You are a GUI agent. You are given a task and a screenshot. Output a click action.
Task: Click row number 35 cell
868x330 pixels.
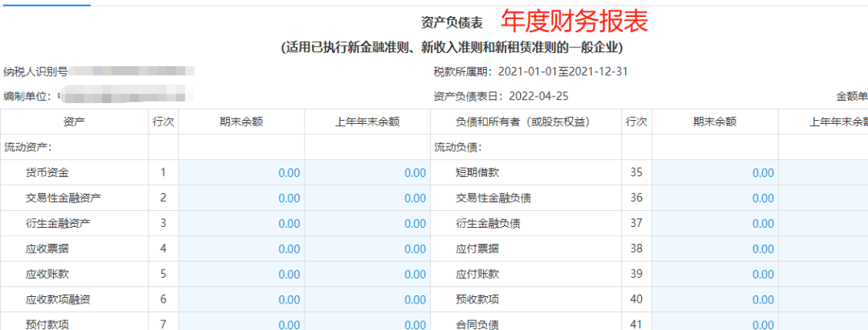637,172
